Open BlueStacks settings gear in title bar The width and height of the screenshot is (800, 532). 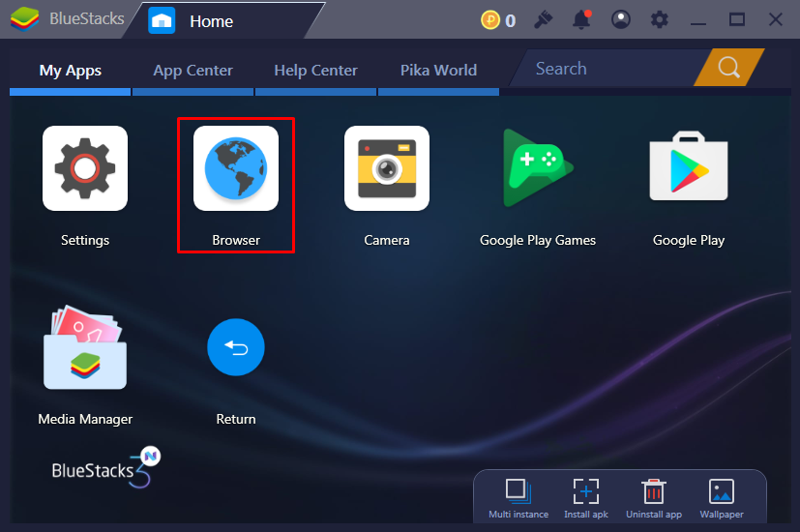click(x=660, y=19)
